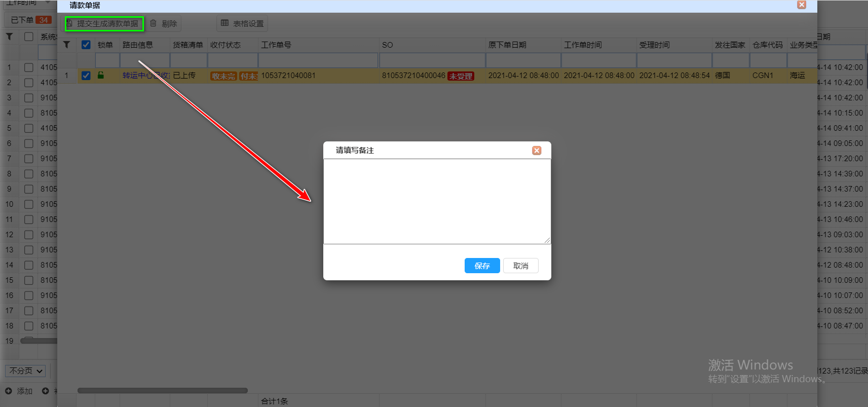Click the 转运中心已收 routing info link
Viewport: 868px width, 407px height.
point(145,76)
